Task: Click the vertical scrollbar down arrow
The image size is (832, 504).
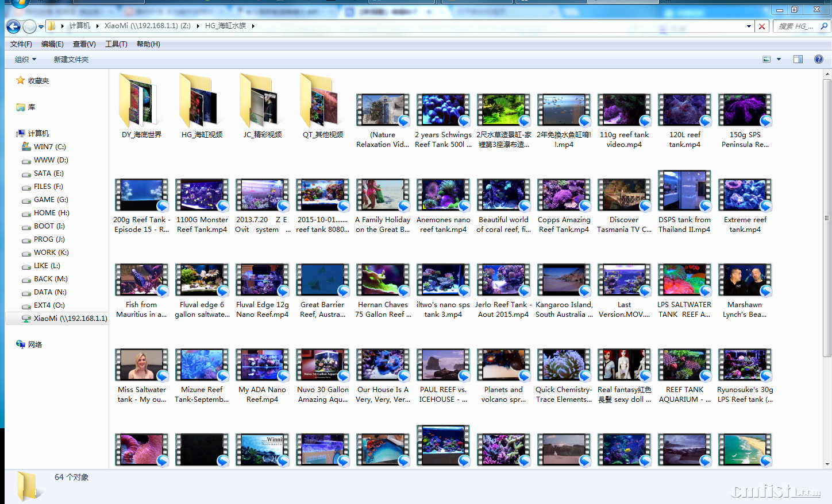Action: point(827,464)
